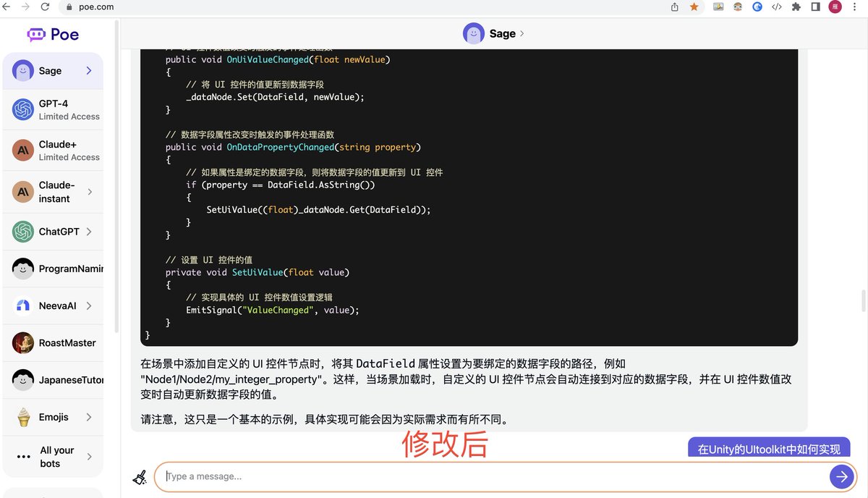Select GPT-4 Limited Access bot
The height and width of the screenshot is (498, 868).
pyautogui.click(x=53, y=109)
